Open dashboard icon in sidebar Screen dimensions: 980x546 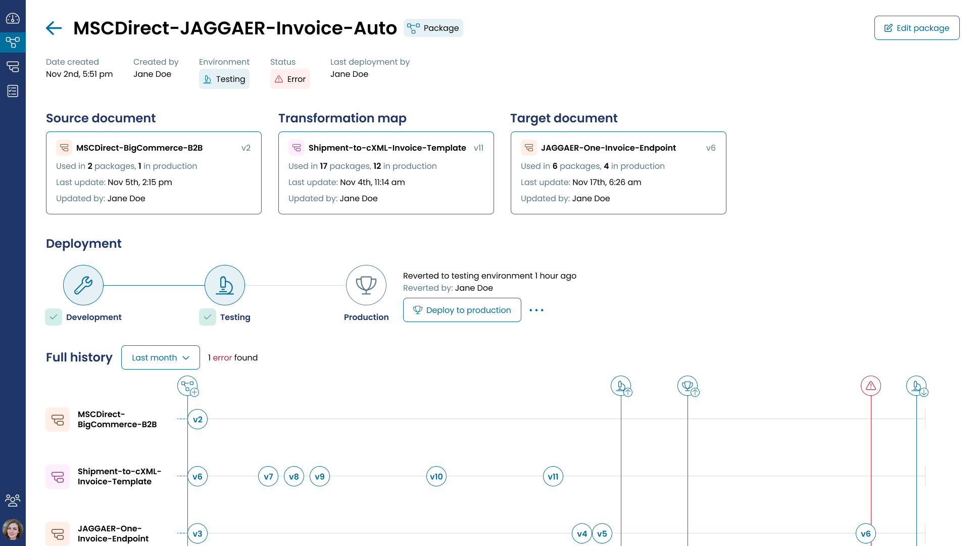[13, 19]
